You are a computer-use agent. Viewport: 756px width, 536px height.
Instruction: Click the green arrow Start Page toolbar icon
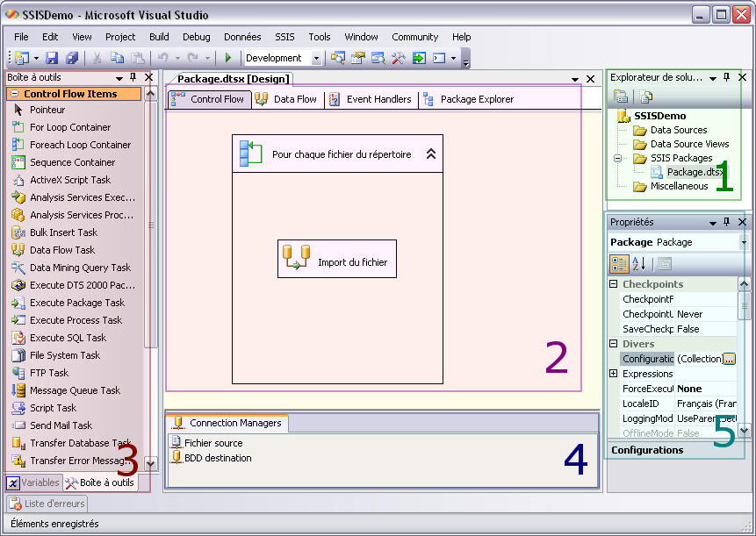[x=419, y=58]
